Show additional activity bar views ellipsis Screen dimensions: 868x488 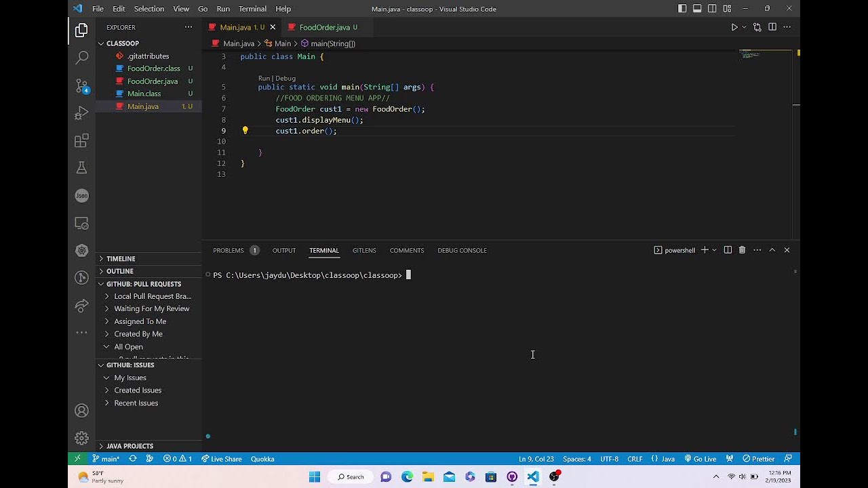(x=81, y=333)
